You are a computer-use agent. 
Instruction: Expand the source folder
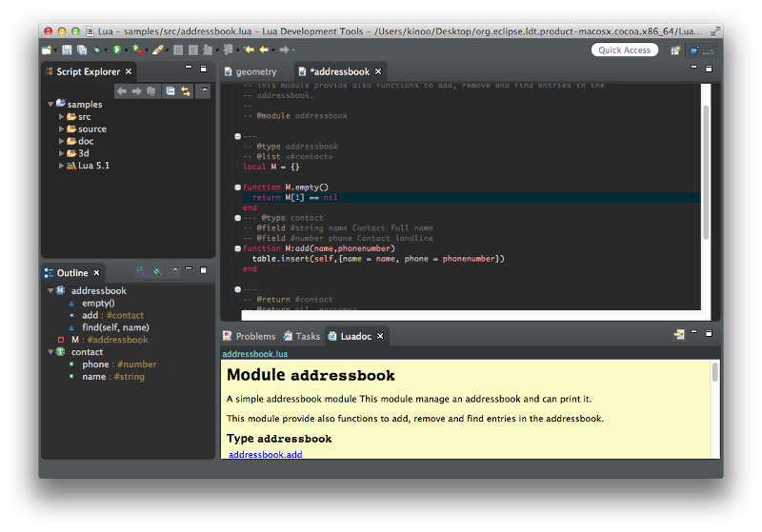click(61, 128)
